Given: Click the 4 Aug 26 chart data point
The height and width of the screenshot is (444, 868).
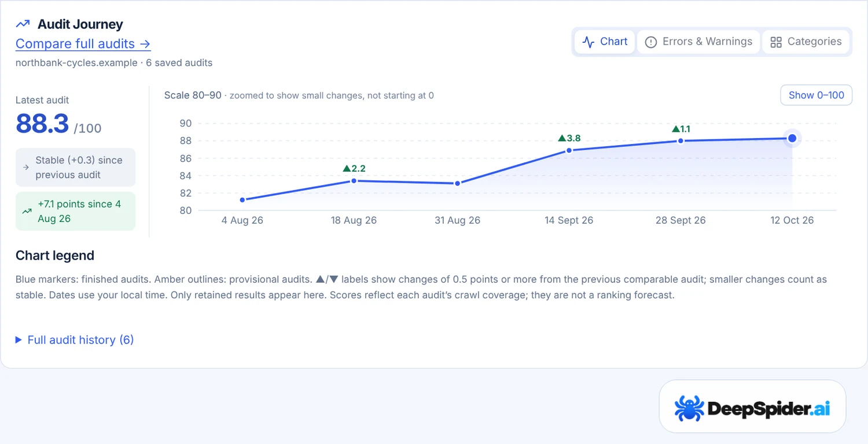Looking at the screenshot, I should pos(242,200).
